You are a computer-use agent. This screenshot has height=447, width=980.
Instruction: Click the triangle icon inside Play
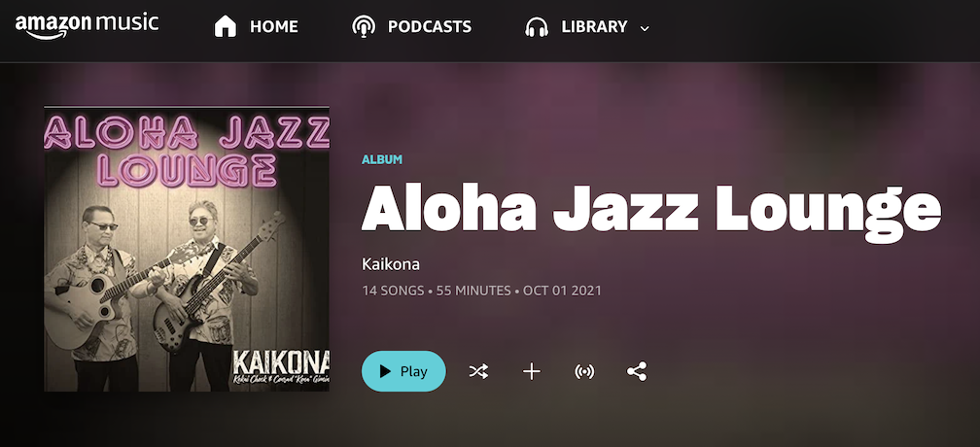coord(386,371)
